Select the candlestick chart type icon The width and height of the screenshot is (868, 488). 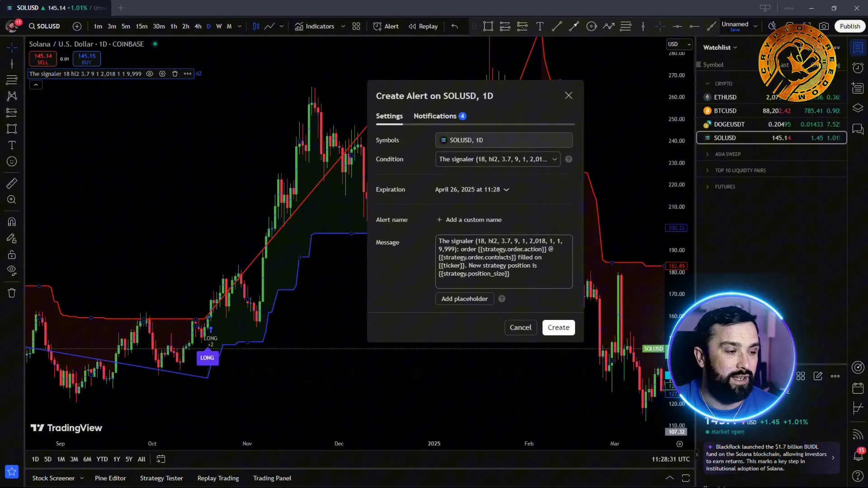coord(256,26)
